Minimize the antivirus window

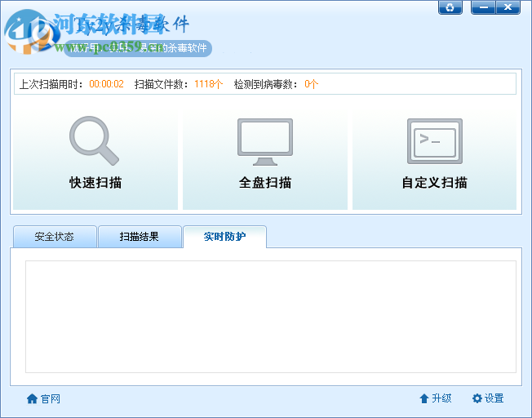483,7
